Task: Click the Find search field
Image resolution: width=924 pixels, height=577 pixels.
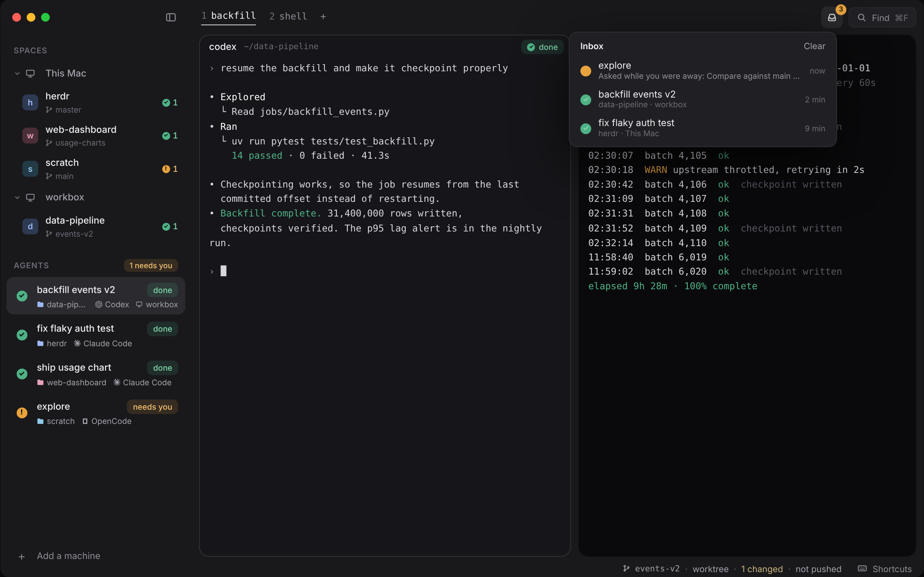Action: [x=882, y=18]
